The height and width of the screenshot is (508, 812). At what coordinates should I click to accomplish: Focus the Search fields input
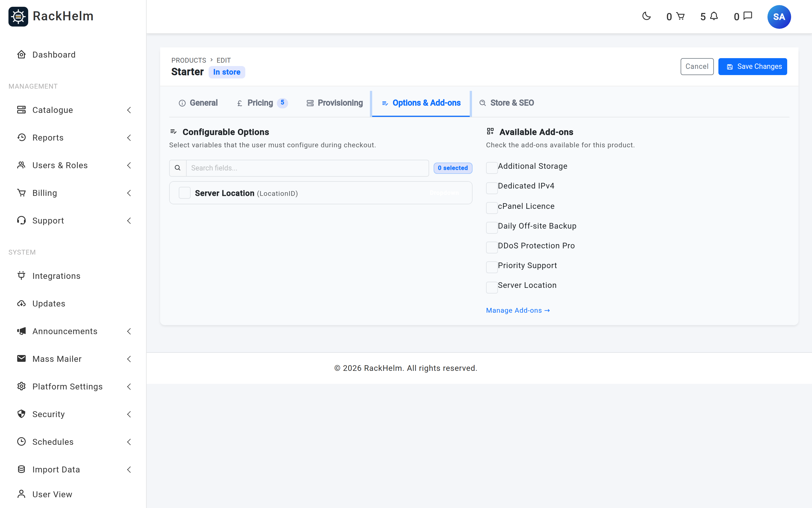coord(307,168)
